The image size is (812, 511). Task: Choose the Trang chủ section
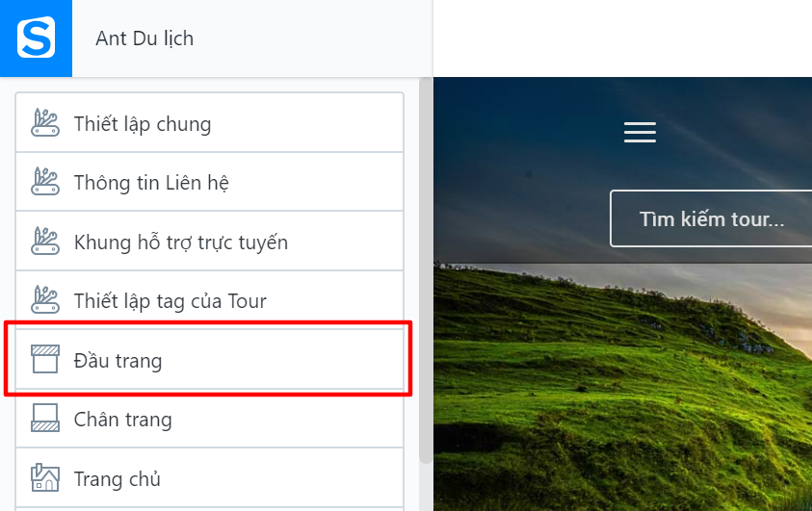(x=118, y=478)
